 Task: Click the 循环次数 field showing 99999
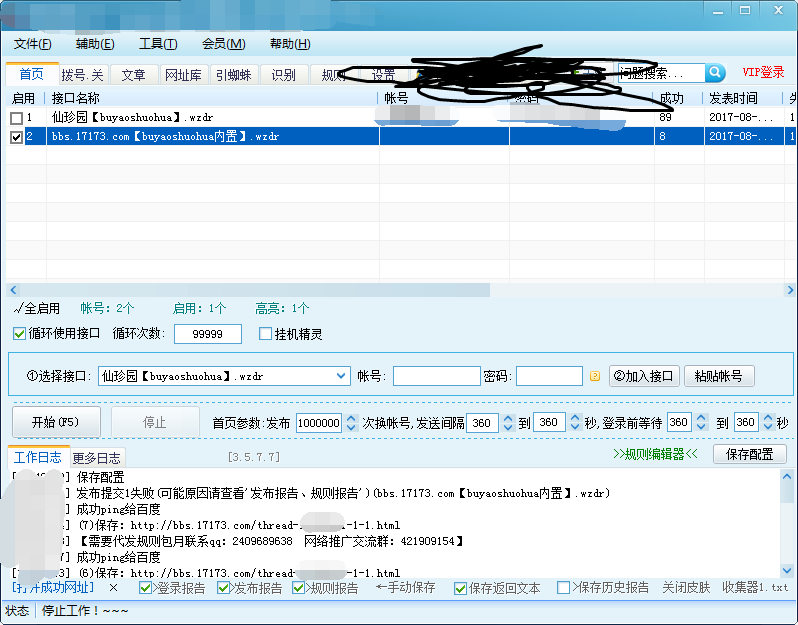click(208, 334)
